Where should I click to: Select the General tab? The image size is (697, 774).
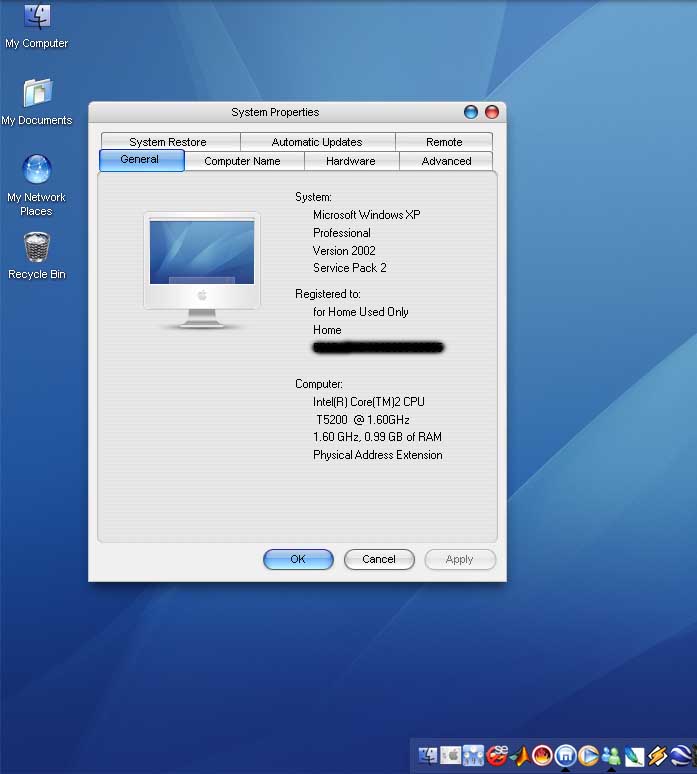(x=142, y=160)
